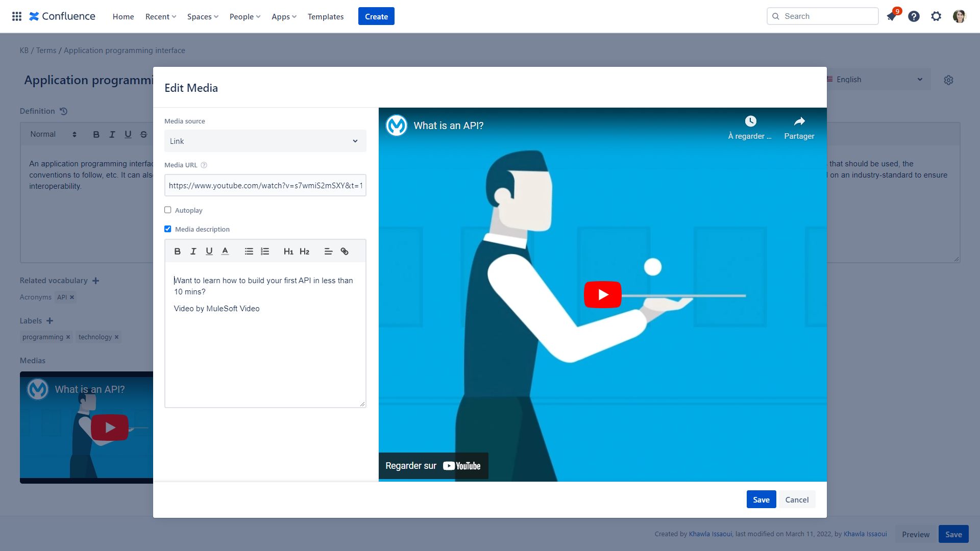Click the strikethrough icon in the Definition editor
Image resolution: width=980 pixels, height=551 pixels.
coord(143,134)
